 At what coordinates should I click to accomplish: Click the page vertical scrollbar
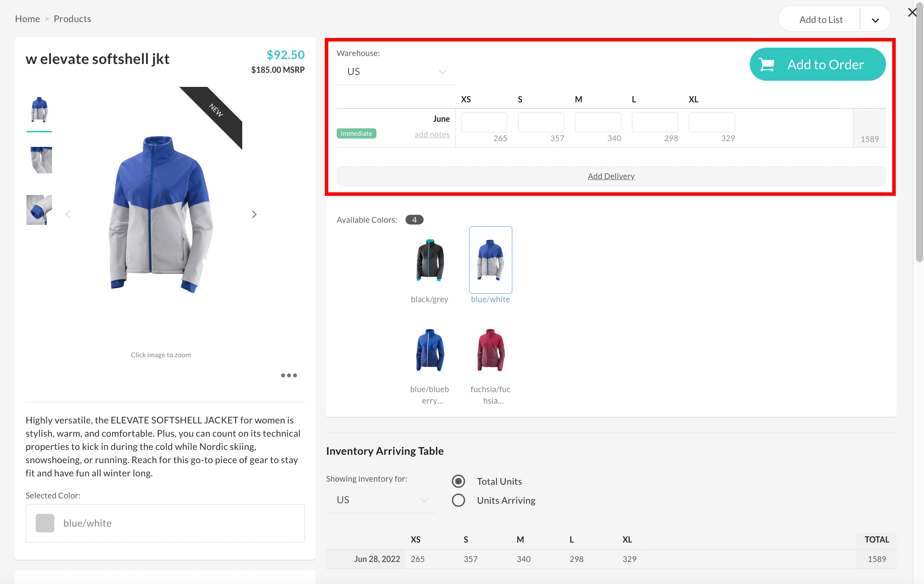pyautogui.click(x=920, y=132)
